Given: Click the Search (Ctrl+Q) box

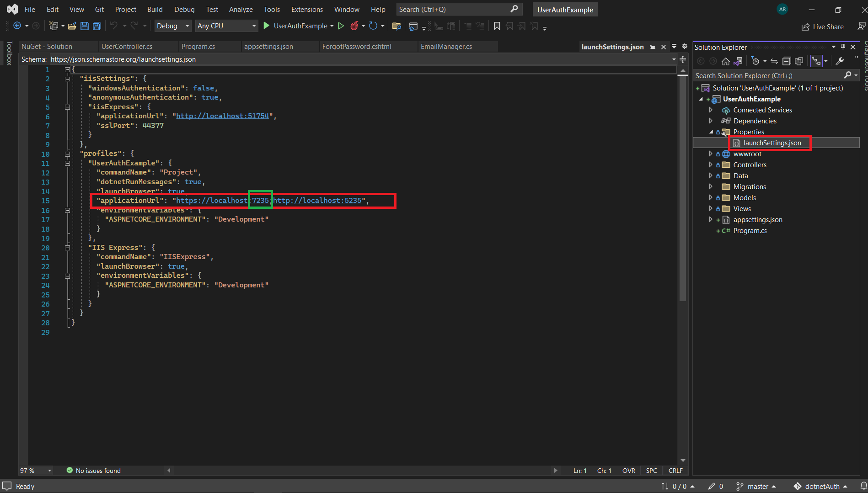Looking at the screenshot, I should 459,10.
